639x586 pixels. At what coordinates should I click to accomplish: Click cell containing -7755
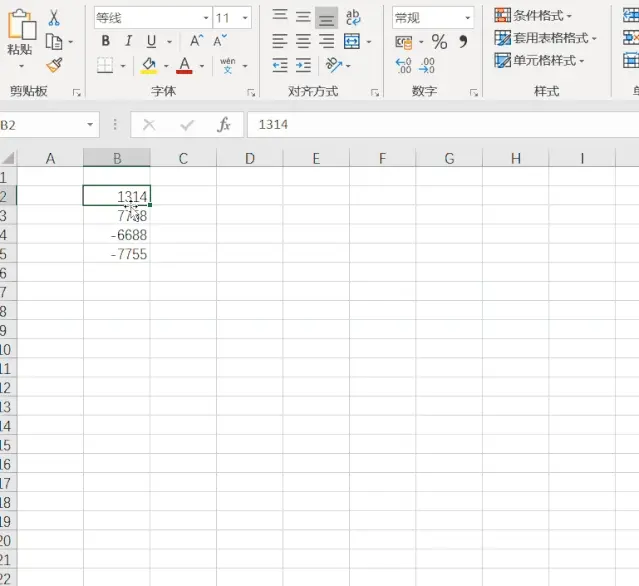(117, 254)
